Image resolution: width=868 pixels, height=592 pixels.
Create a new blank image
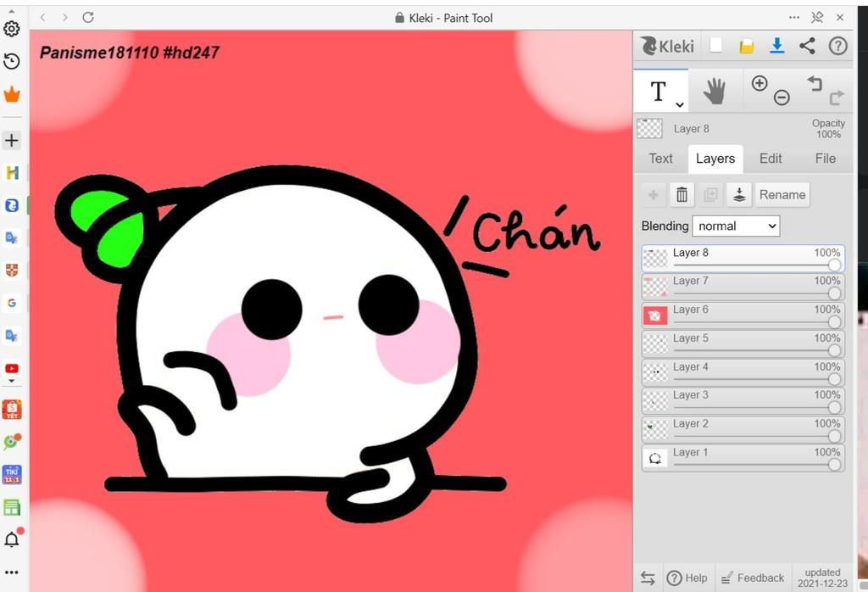715,46
